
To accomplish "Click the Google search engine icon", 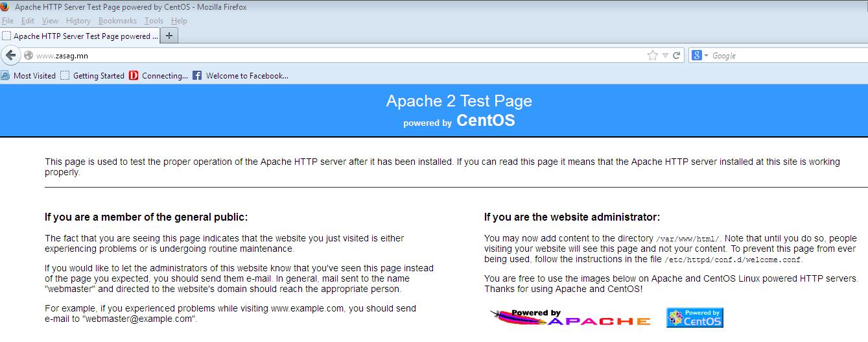I will (697, 55).
